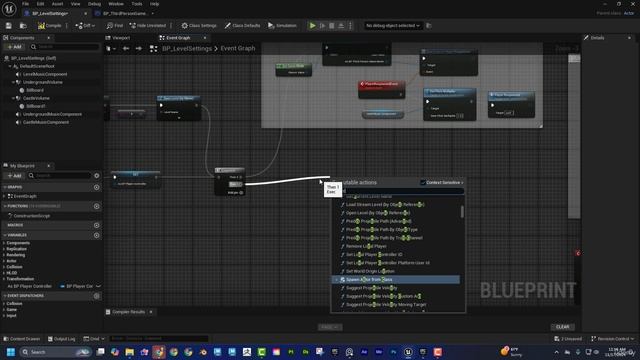
Task: Add a new variable with plus icon
Action: click(x=97, y=235)
